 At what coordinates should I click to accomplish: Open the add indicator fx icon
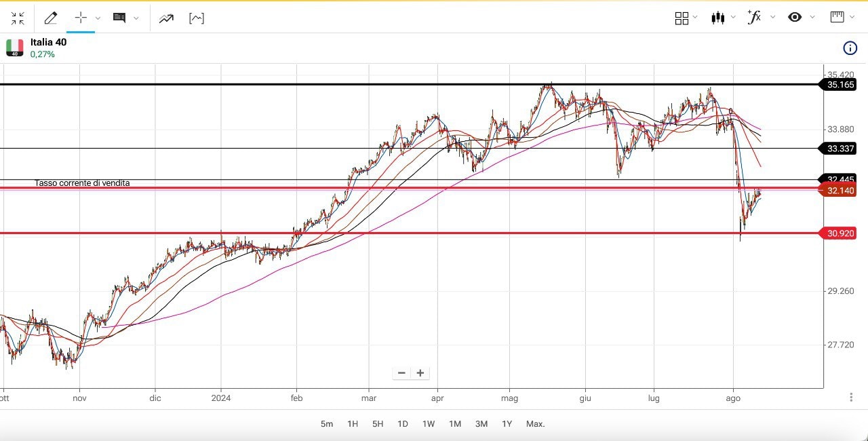(x=753, y=18)
